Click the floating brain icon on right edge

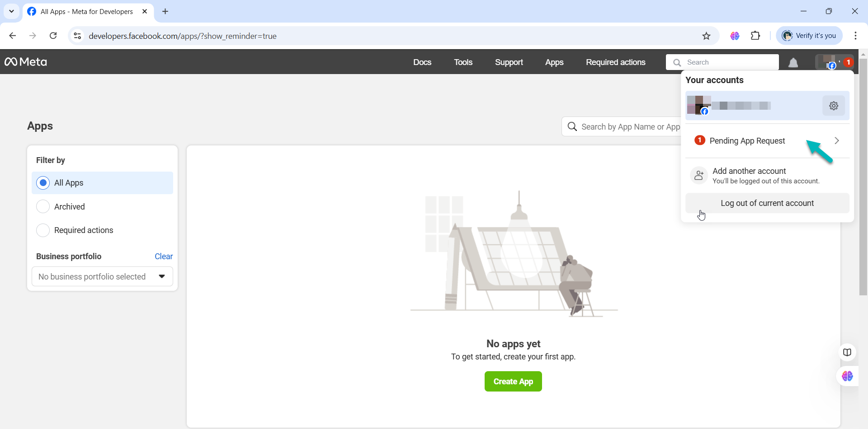pos(847,376)
